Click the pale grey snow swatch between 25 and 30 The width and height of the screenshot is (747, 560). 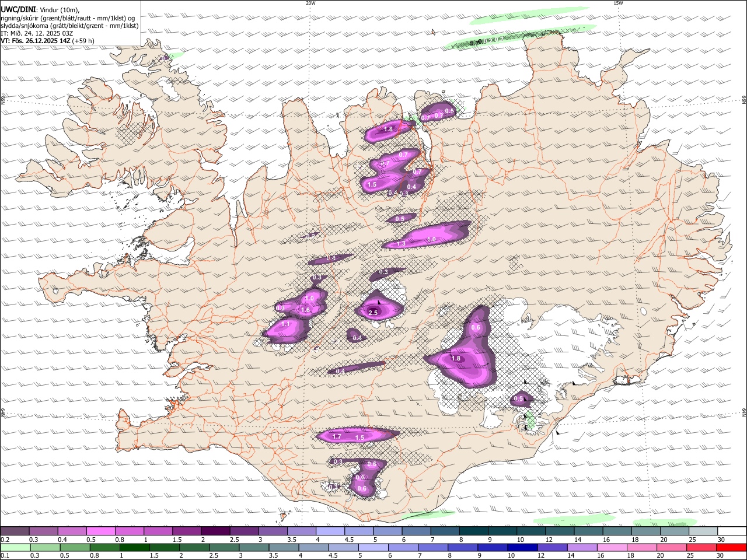pyautogui.click(x=703, y=531)
